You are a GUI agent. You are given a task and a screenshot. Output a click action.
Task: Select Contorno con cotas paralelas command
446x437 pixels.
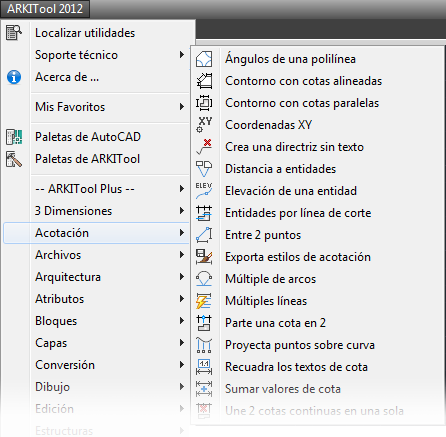point(302,103)
